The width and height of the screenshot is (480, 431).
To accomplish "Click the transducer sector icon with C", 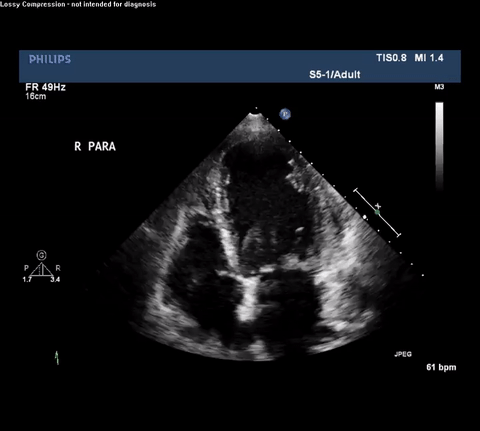I will [x=41, y=263].
